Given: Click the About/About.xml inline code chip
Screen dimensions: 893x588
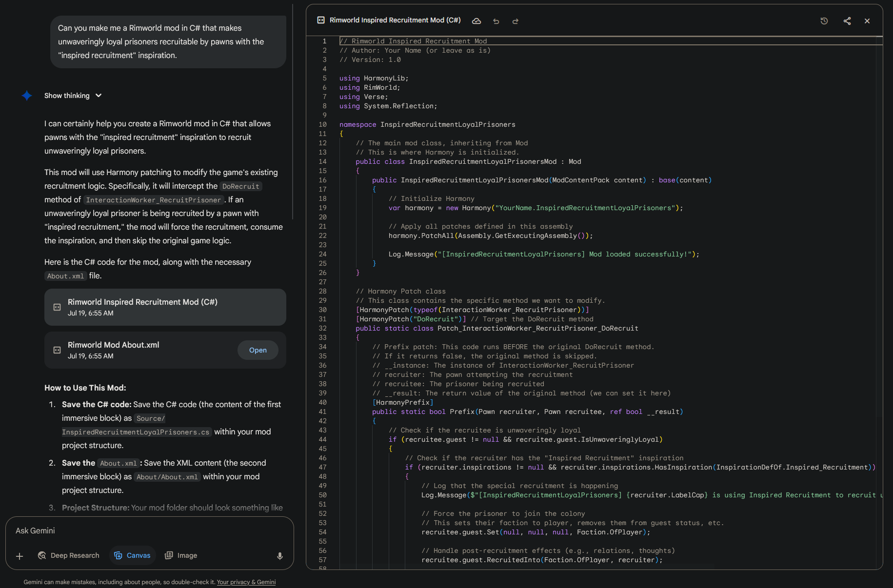Looking at the screenshot, I should 167,477.
